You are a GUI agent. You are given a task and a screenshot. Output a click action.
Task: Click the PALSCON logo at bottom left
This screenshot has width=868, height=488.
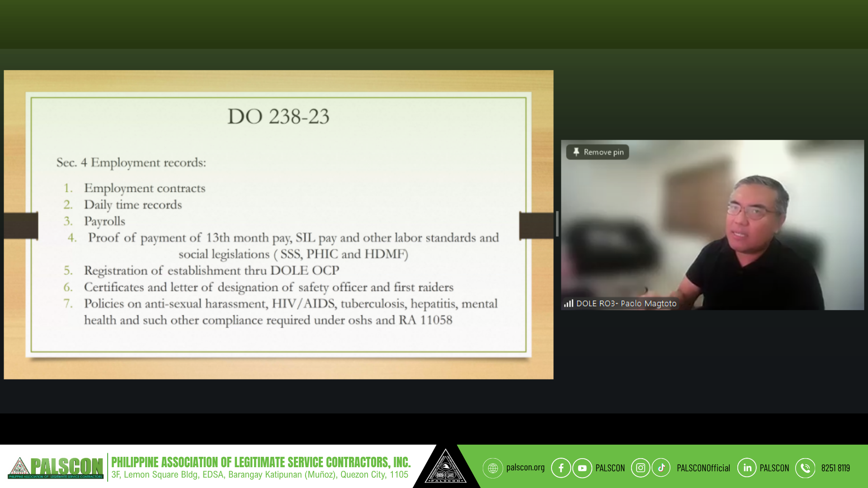[56, 467]
